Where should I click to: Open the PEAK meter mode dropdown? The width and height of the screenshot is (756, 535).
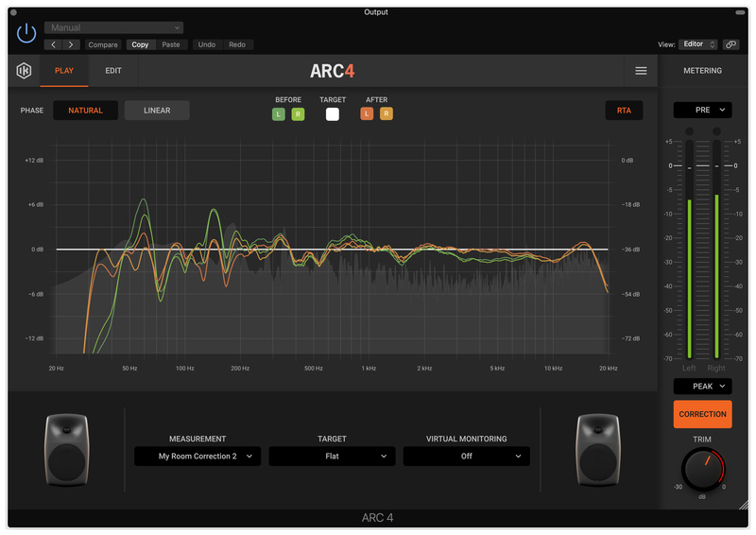[x=702, y=386]
